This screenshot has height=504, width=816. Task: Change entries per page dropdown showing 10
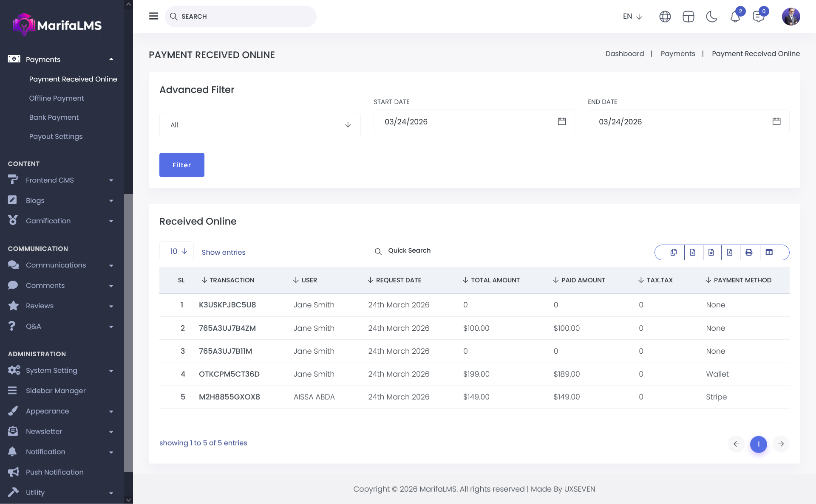(x=176, y=251)
